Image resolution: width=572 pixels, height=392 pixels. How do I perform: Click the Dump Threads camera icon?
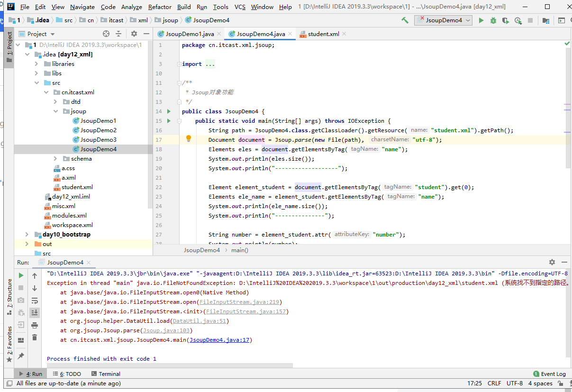pyautogui.click(x=21, y=300)
